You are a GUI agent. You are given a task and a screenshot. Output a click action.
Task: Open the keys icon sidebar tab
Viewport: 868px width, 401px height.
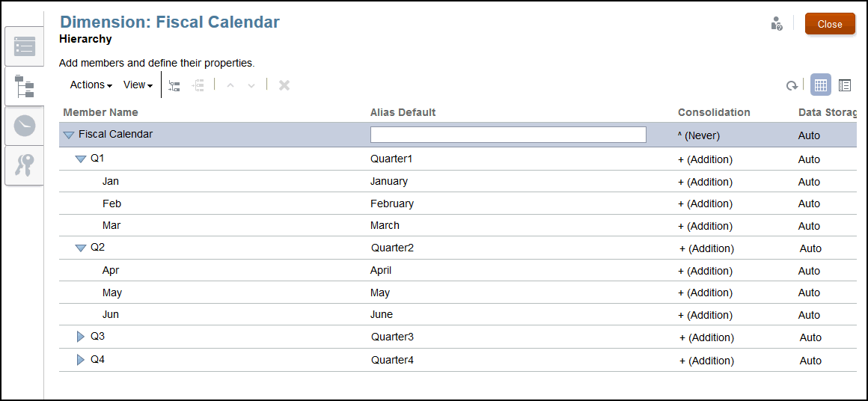(x=25, y=165)
